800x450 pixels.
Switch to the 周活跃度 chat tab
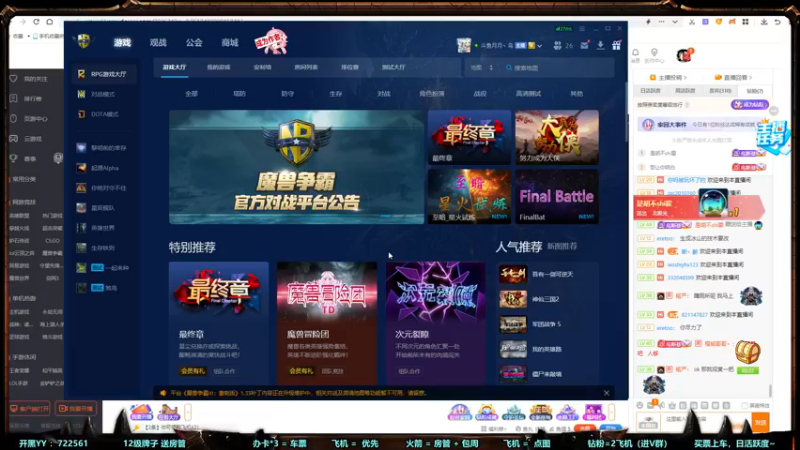click(685, 91)
